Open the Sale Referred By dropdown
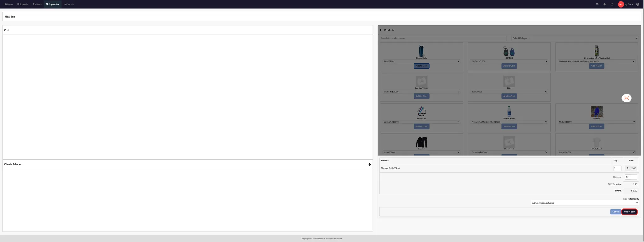644x242 pixels. [x=585, y=203]
